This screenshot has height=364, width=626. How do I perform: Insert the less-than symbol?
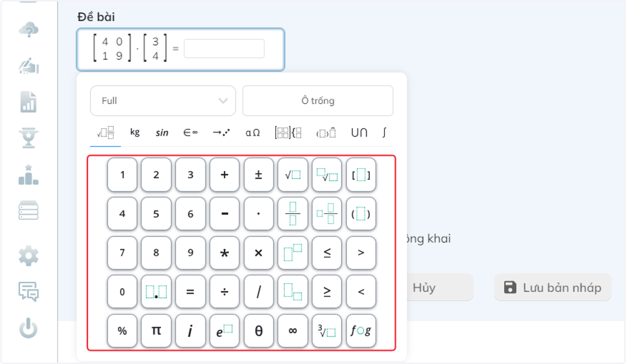pyautogui.click(x=362, y=292)
